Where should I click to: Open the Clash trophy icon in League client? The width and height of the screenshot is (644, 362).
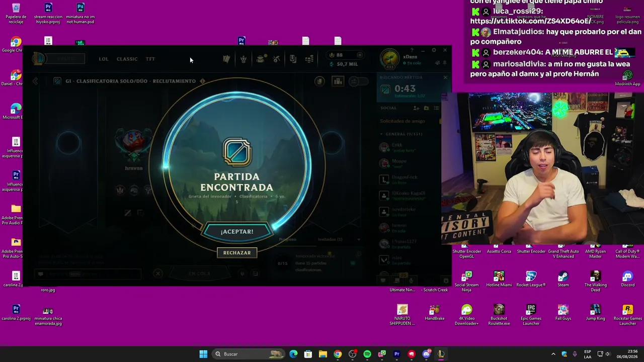coord(244,59)
